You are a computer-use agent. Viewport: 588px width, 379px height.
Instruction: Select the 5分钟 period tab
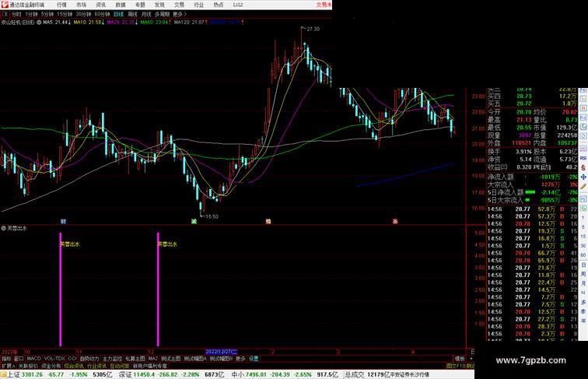pos(47,14)
